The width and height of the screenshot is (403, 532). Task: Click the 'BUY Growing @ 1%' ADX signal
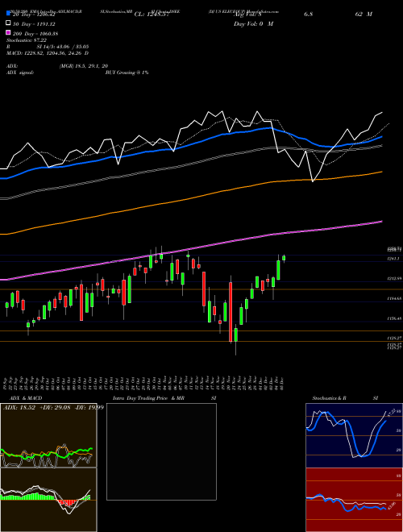coord(127,73)
